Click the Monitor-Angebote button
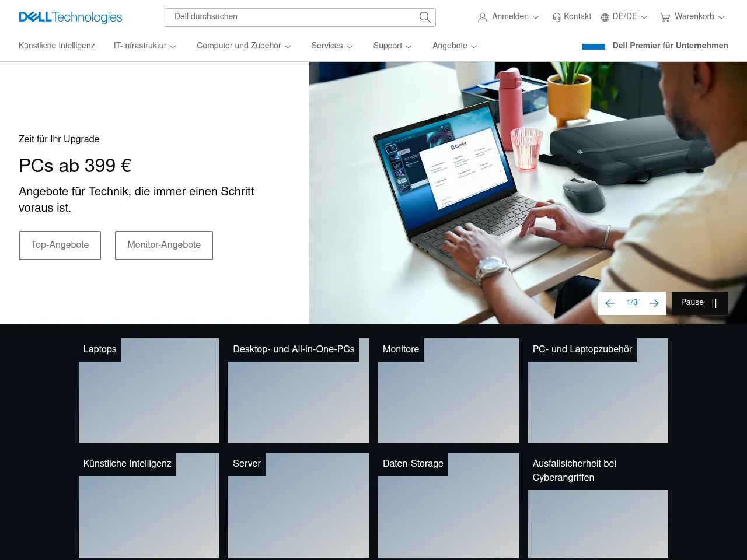This screenshot has width=747, height=560. coord(163,245)
